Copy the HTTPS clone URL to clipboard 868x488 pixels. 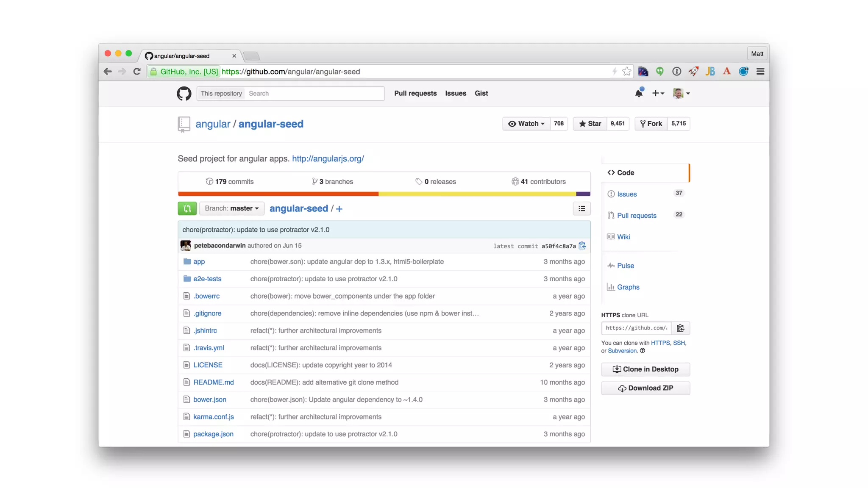click(681, 328)
